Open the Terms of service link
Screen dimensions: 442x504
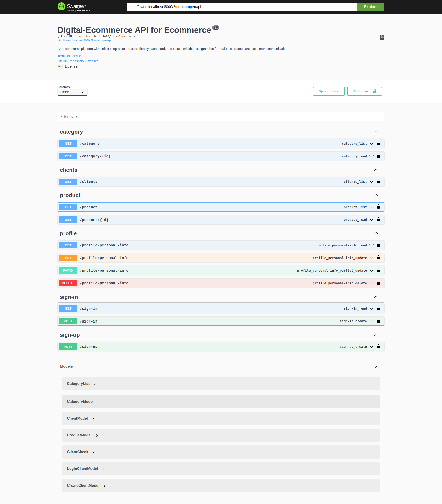click(69, 56)
